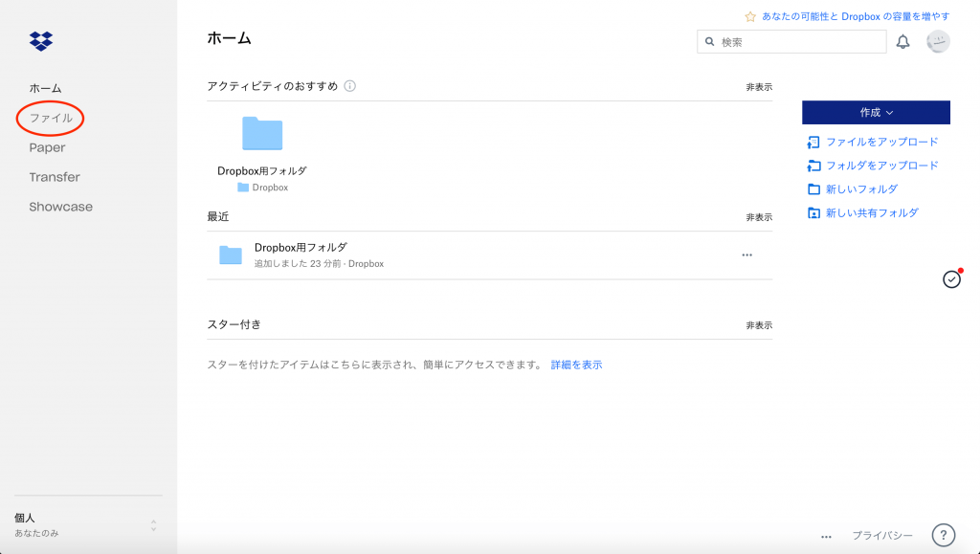Click the Dropbox logo icon
Screen dimensions: 980x554
pos(41,41)
